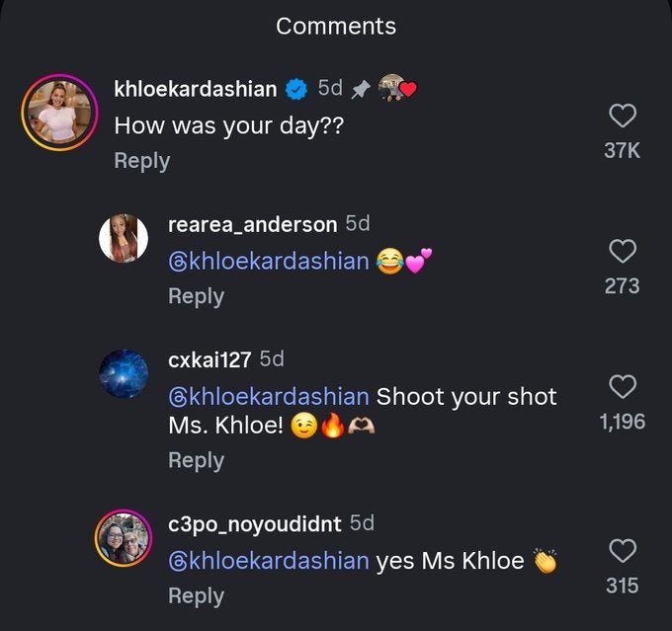Tap cxkai127's galaxy profile picture
Screen dimensions: 672x631
tap(124, 372)
